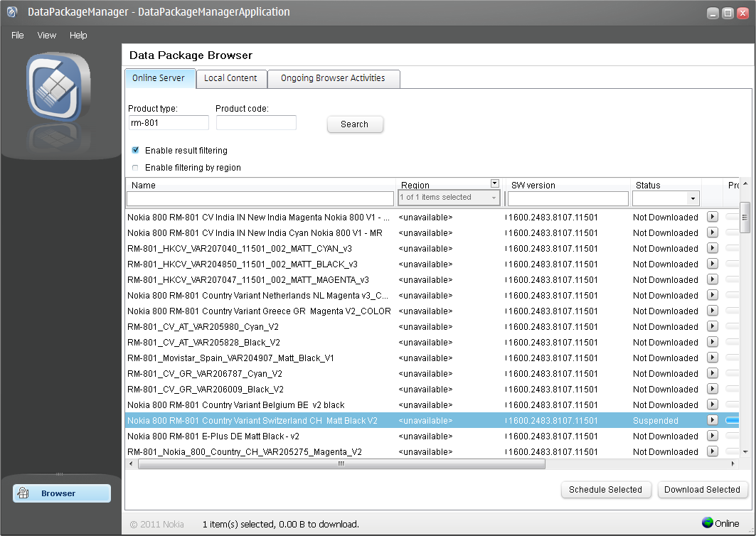This screenshot has height=536, width=756.
Task: Switch to Local Content tab
Action: 231,79
